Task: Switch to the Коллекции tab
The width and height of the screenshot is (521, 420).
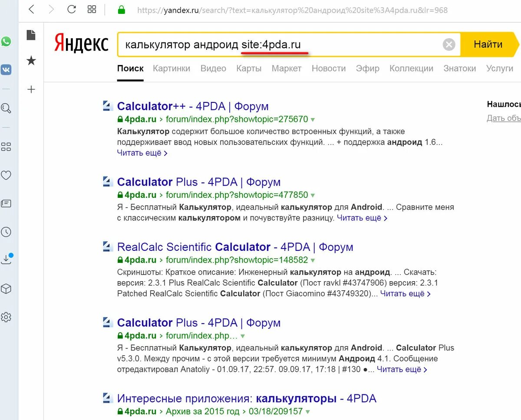Action: click(x=412, y=68)
